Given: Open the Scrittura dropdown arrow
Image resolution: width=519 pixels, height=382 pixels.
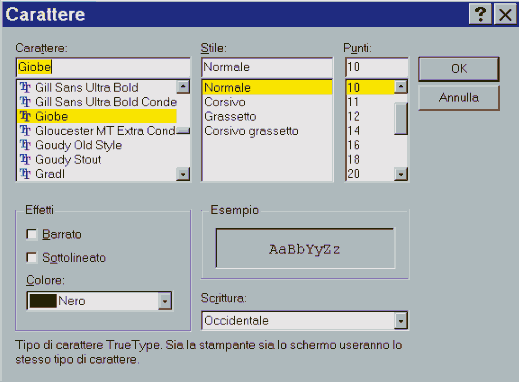Looking at the screenshot, I should (x=401, y=321).
